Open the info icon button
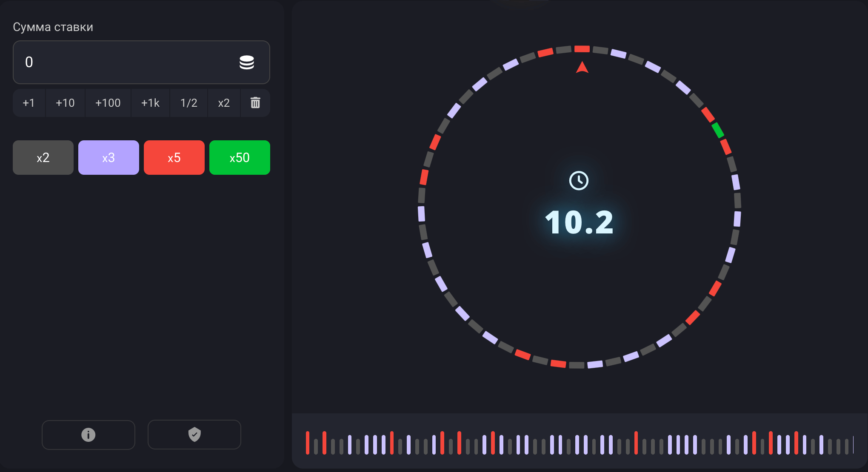The height and width of the screenshot is (472, 868). click(x=89, y=435)
